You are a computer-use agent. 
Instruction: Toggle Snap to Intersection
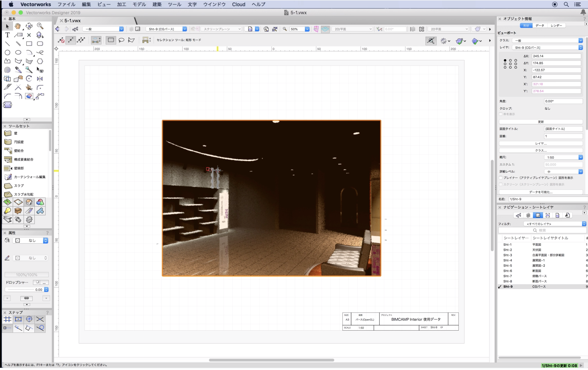(40, 319)
